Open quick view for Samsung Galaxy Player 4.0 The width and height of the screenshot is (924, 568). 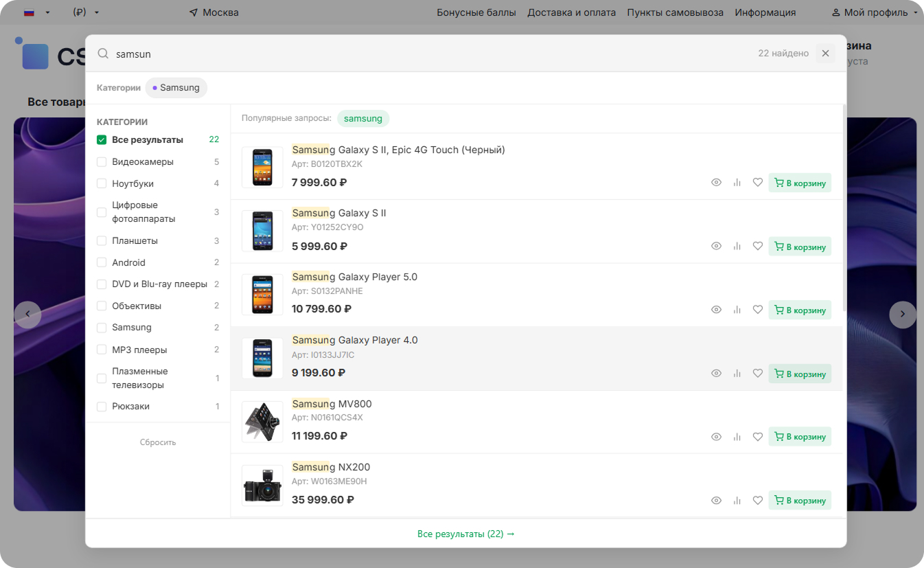716,374
